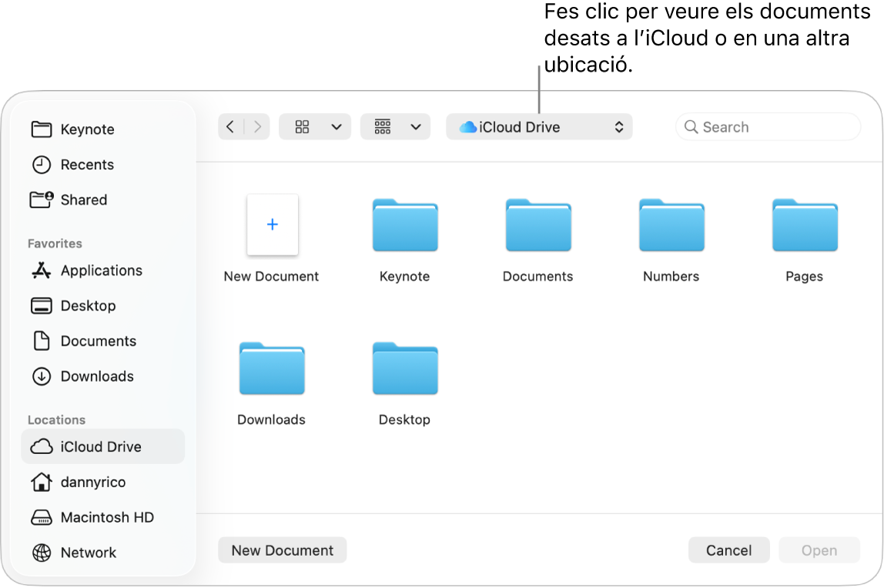Open the grouping options dropdown

[x=395, y=126]
